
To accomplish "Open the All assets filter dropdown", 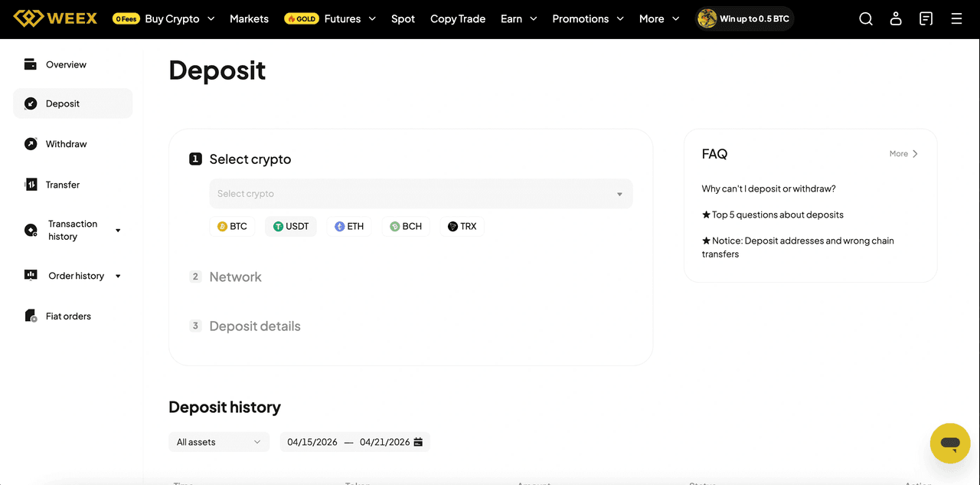I will click(219, 442).
